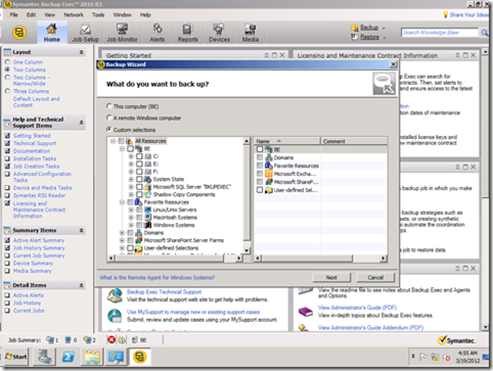The height and width of the screenshot is (371, 493).
Task: Select 'Custom selections' radio option
Action: click(109, 129)
